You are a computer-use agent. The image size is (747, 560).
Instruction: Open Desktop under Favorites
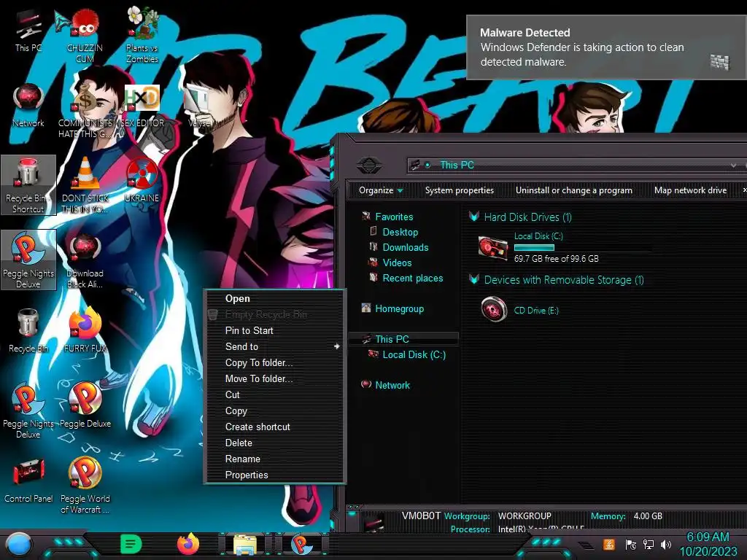pyautogui.click(x=400, y=233)
